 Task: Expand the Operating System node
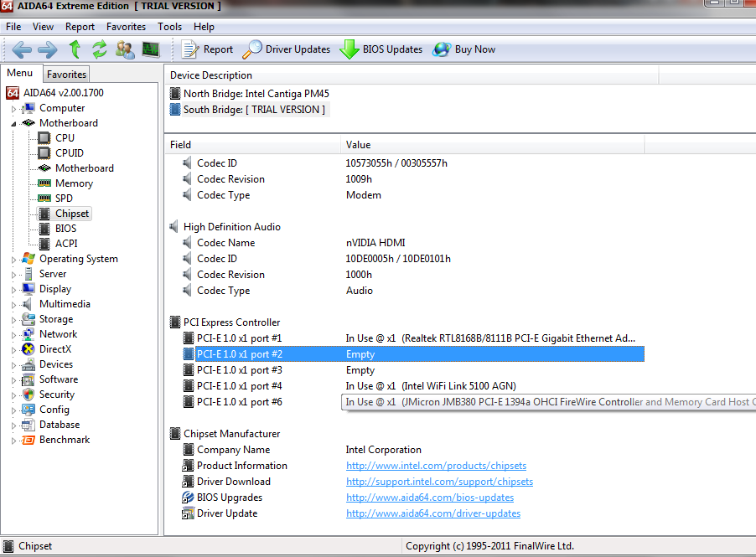point(14,260)
